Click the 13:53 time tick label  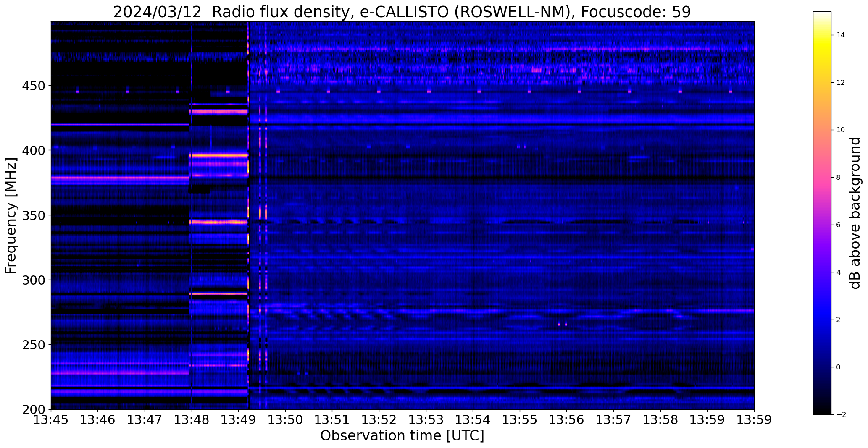pos(426,420)
